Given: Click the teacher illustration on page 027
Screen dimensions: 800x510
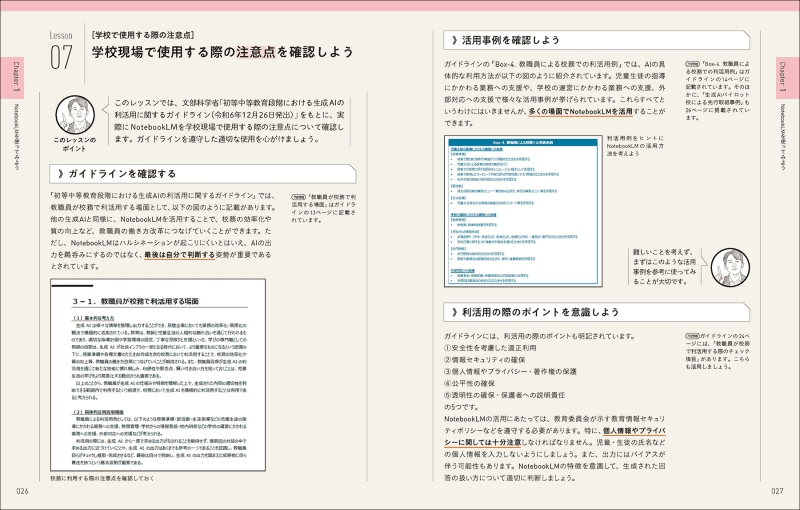Looking at the screenshot, I should click(730, 267).
